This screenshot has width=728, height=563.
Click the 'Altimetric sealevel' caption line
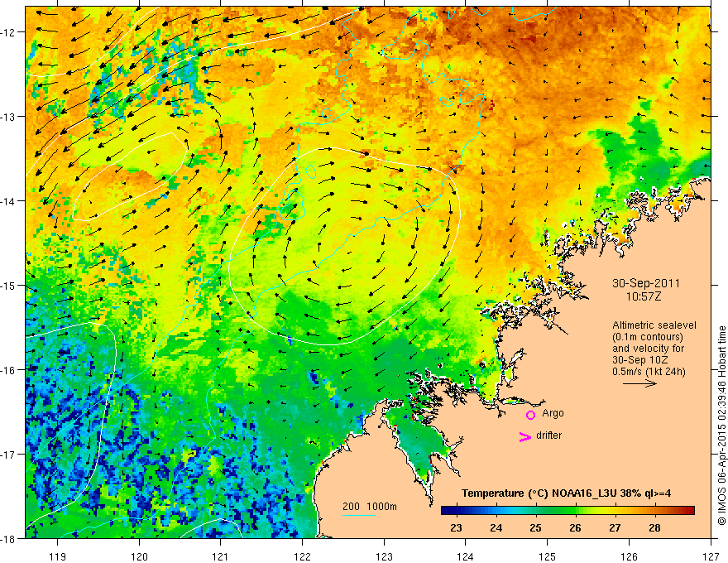pyautogui.click(x=654, y=325)
